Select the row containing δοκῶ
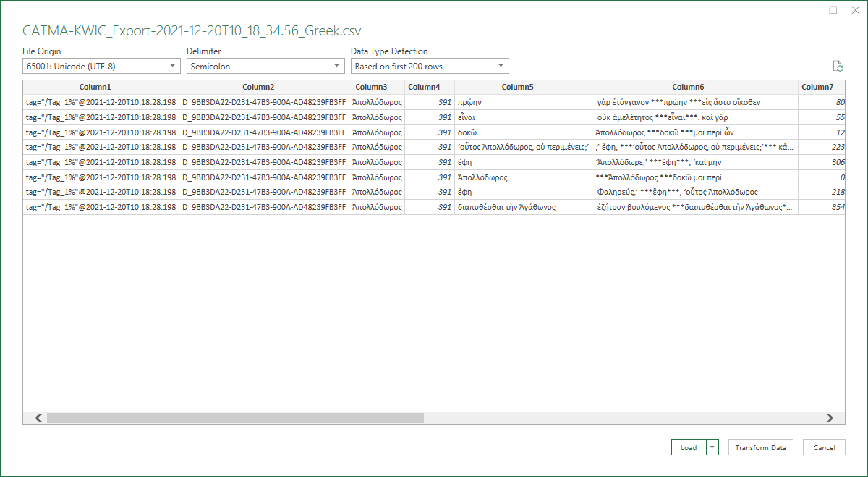Viewport: 868px width, 477px height. (434, 132)
